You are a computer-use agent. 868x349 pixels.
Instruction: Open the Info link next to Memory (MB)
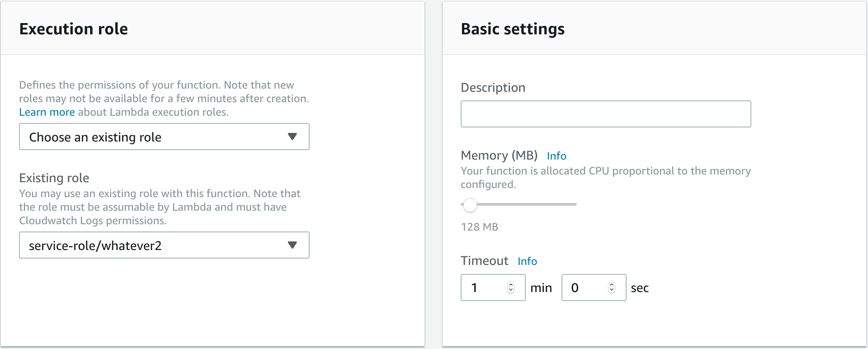click(557, 156)
